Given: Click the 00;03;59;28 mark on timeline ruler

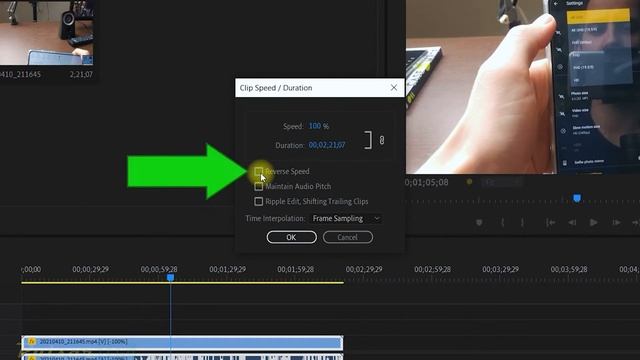Looking at the screenshot, I should [x=569, y=269].
